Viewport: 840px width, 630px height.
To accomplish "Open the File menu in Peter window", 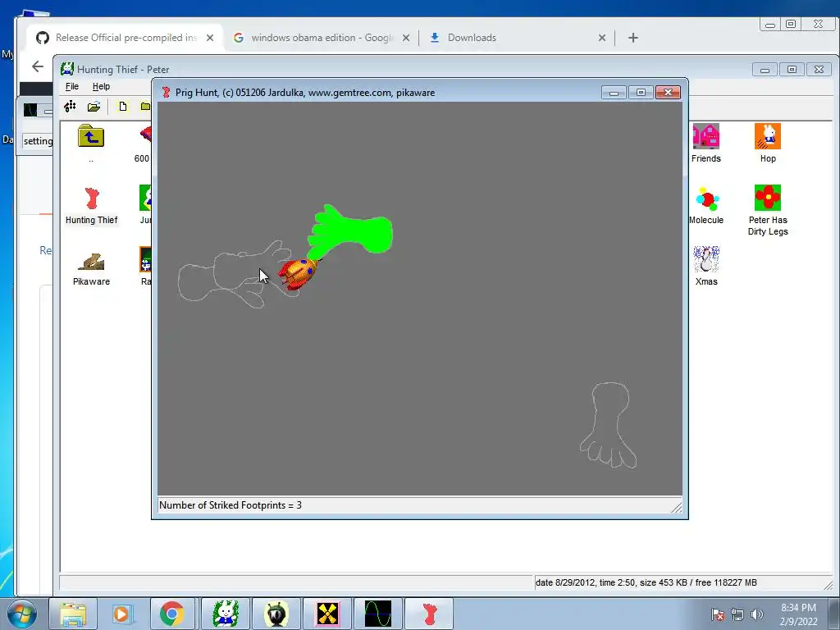I will pyautogui.click(x=72, y=86).
